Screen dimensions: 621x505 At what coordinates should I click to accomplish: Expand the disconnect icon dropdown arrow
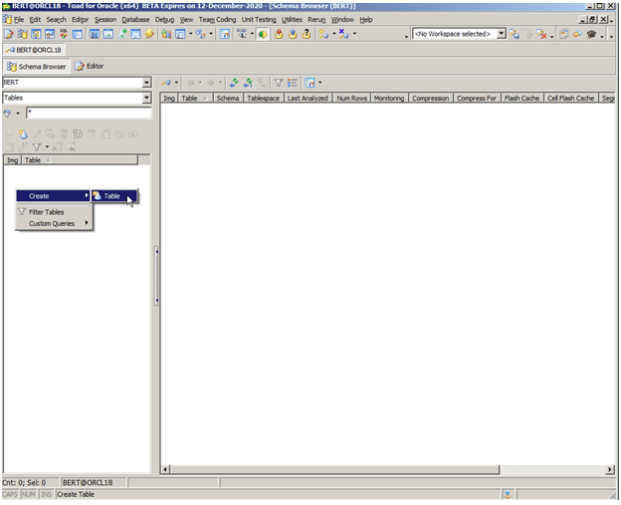click(354, 34)
